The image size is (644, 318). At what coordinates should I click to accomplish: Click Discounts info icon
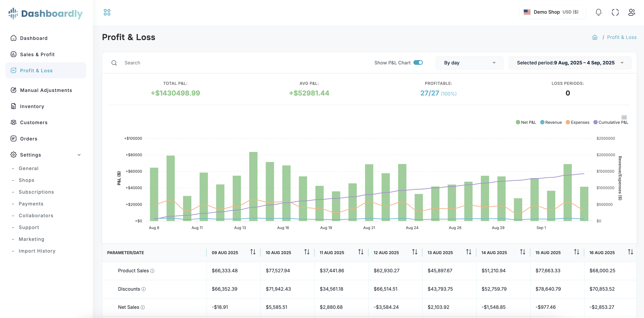pos(143,289)
